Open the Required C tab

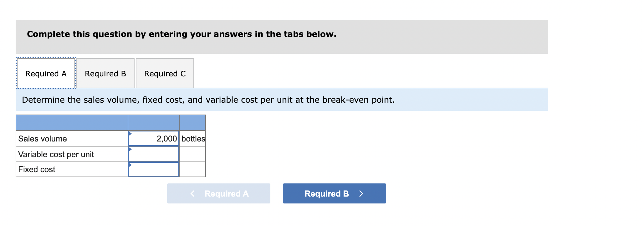tap(165, 73)
